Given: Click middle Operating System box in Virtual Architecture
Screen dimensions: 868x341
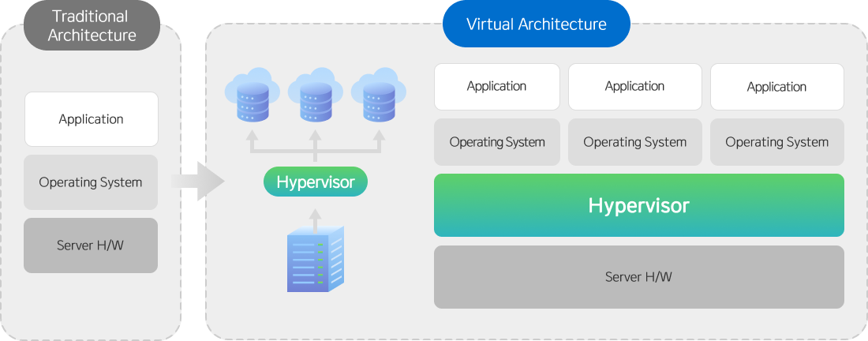Looking at the screenshot, I should pos(635,142).
